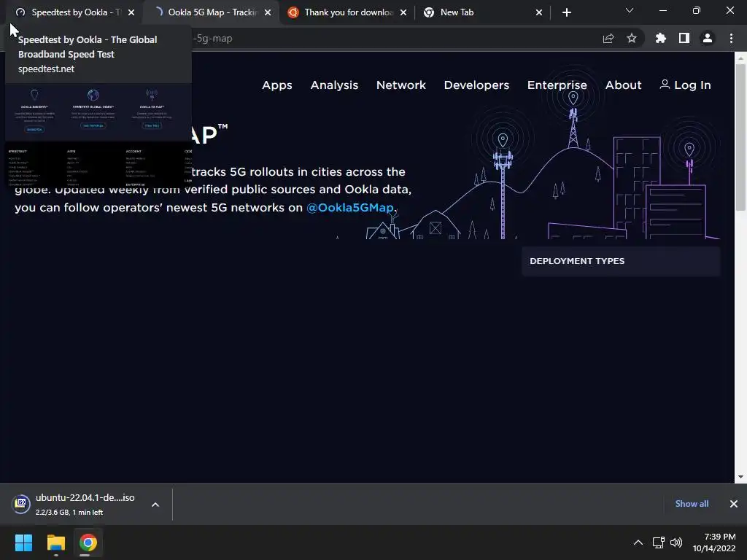Open the Developers menu item

pos(476,85)
